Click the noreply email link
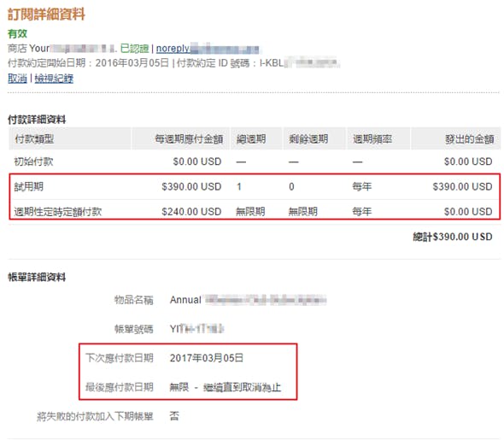This screenshot has width=504, height=440. (208, 49)
